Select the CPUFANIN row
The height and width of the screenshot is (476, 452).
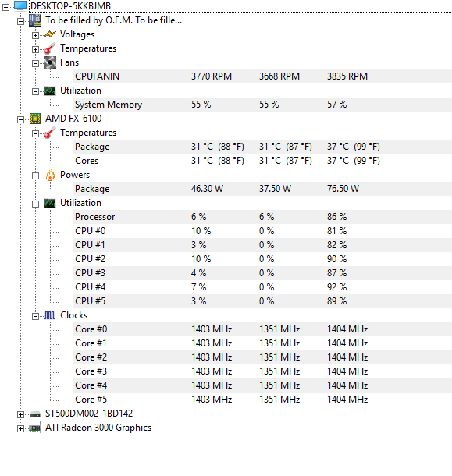[x=262, y=76]
